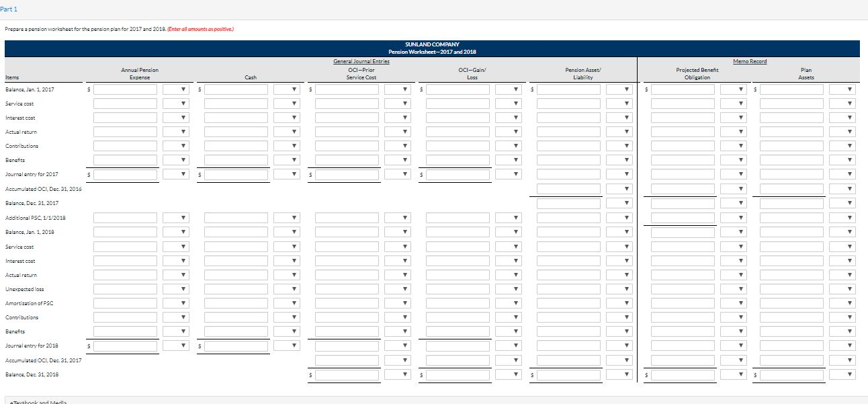Open OCI–Prior Service Cost dropdown, Additional PSC 1/1/2018
Image resolution: width=868 pixels, height=404 pixels.
coord(396,218)
